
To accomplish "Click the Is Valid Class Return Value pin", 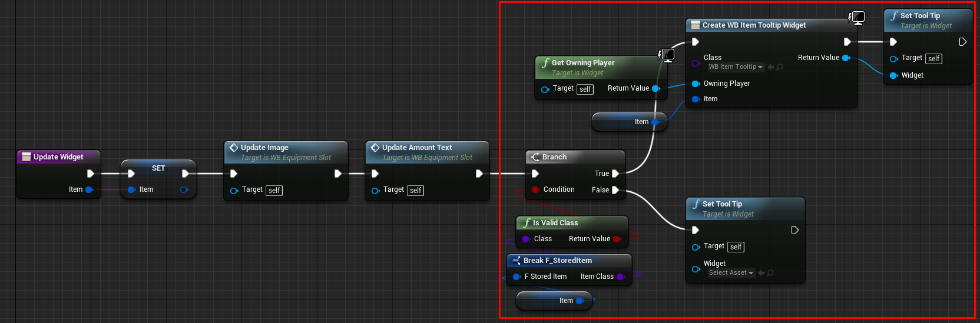I will pos(617,239).
